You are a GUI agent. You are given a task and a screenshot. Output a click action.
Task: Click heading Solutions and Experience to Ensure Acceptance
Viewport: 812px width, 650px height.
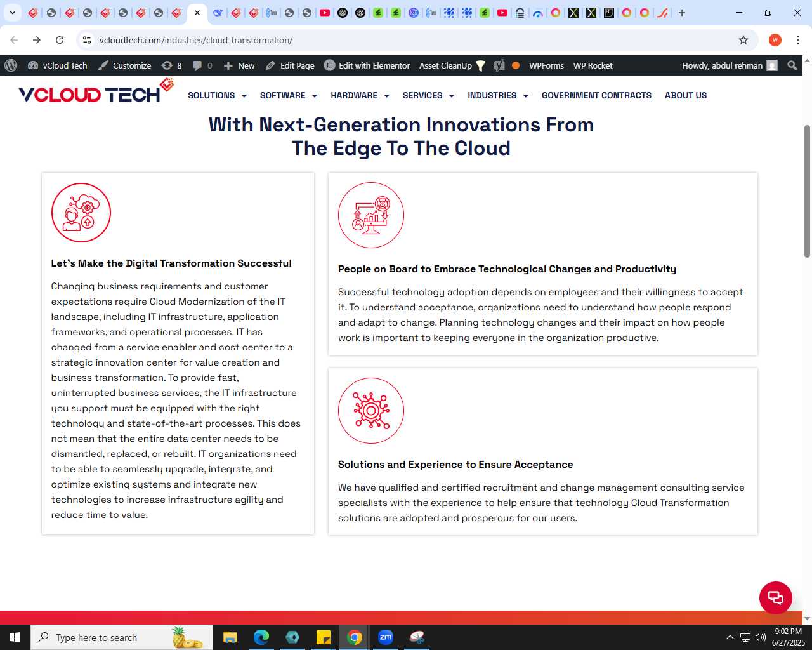pyautogui.click(x=455, y=465)
